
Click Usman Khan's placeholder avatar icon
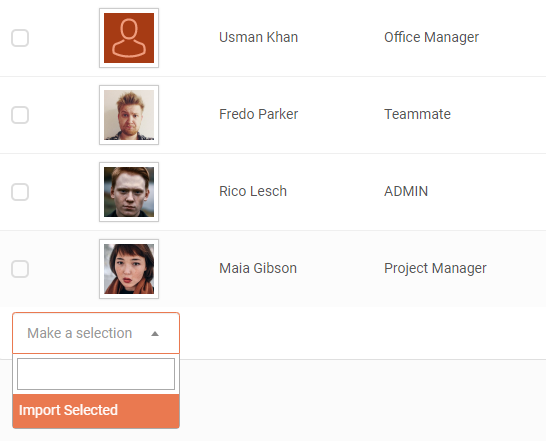point(129,38)
